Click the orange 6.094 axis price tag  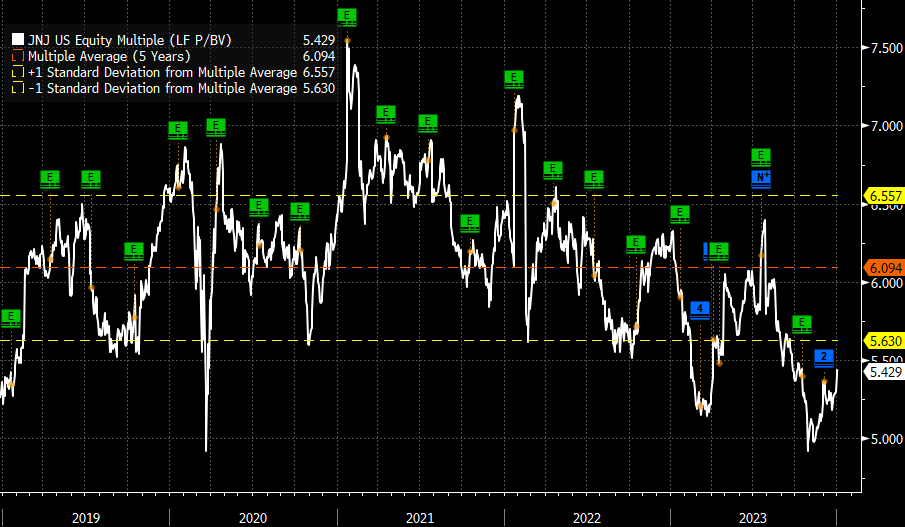884,268
